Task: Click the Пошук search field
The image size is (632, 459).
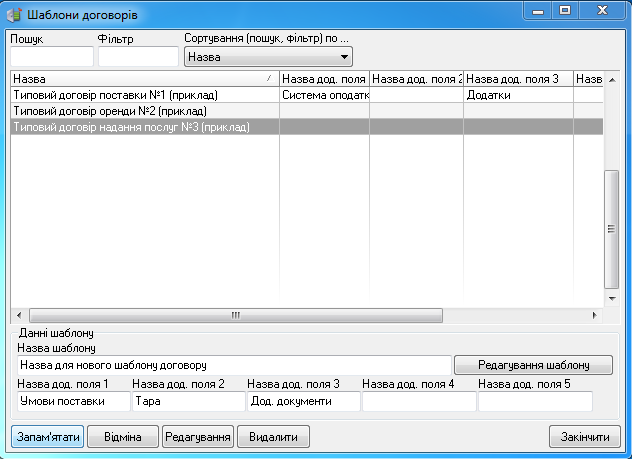Action: [x=50, y=57]
